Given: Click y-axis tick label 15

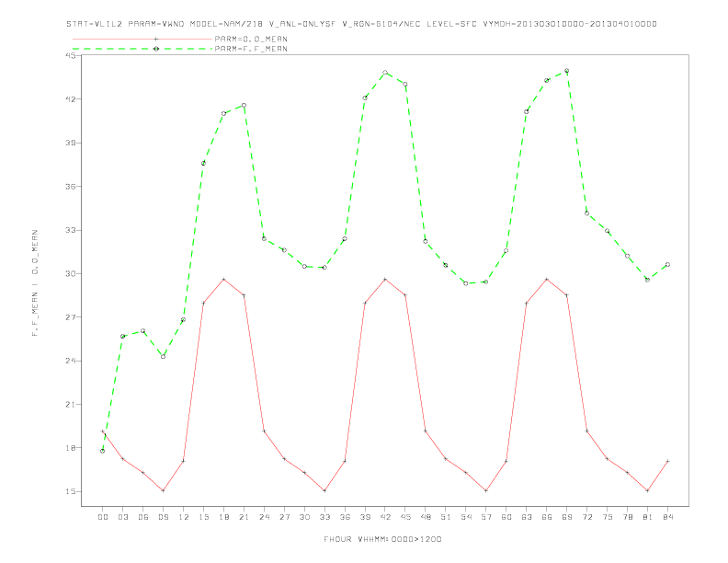Looking at the screenshot, I should pyautogui.click(x=71, y=491).
